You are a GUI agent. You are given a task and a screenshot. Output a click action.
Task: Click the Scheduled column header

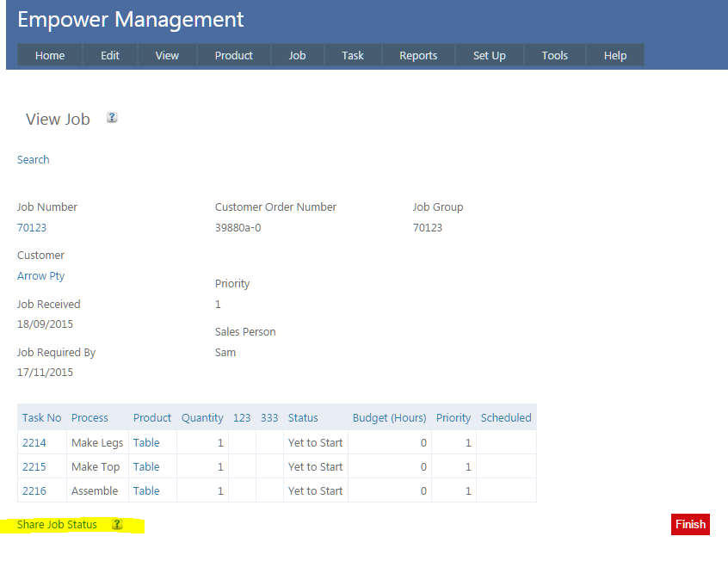(506, 417)
